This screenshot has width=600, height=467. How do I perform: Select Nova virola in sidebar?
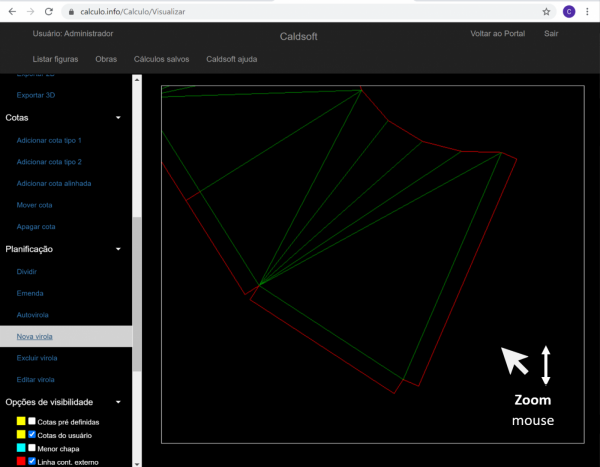37,336
